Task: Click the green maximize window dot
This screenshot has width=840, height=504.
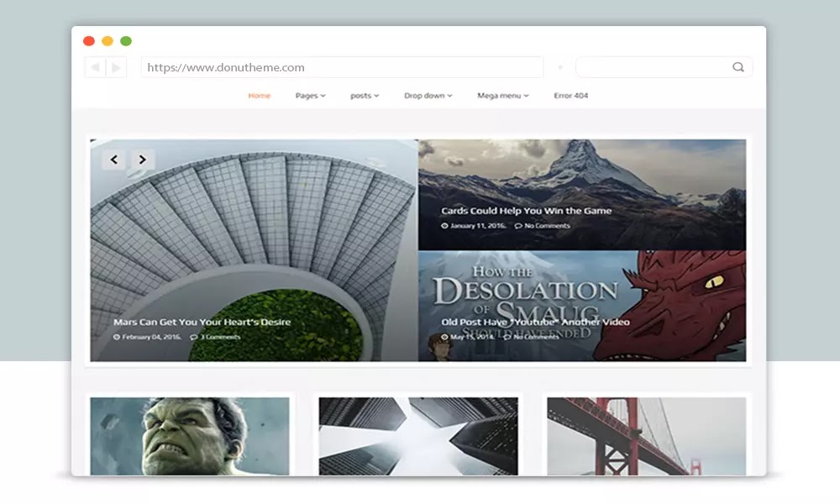Action: tap(126, 41)
